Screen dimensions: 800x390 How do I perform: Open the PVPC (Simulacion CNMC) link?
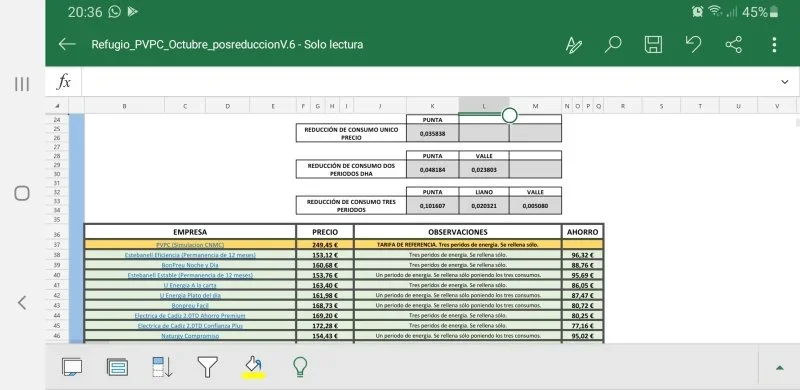click(190, 245)
